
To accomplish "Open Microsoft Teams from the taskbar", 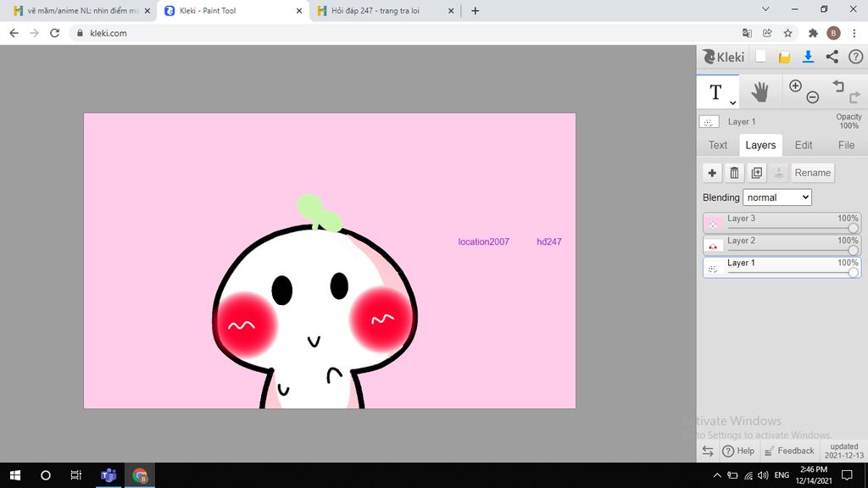I will 108,475.
